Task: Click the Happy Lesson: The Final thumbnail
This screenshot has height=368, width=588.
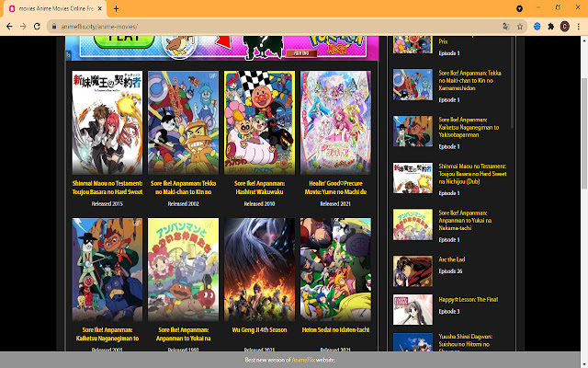Action: [x=413, y=310]
